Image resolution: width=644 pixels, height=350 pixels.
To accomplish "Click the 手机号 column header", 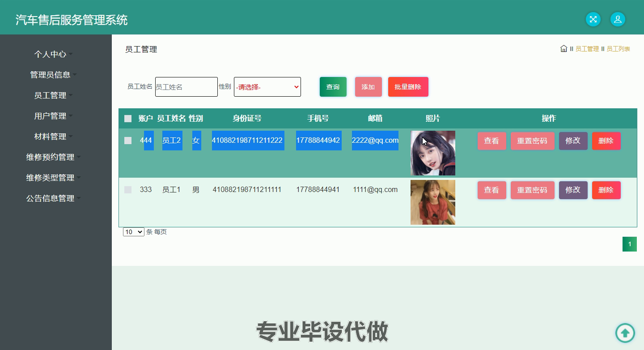I will coord(318,119).
